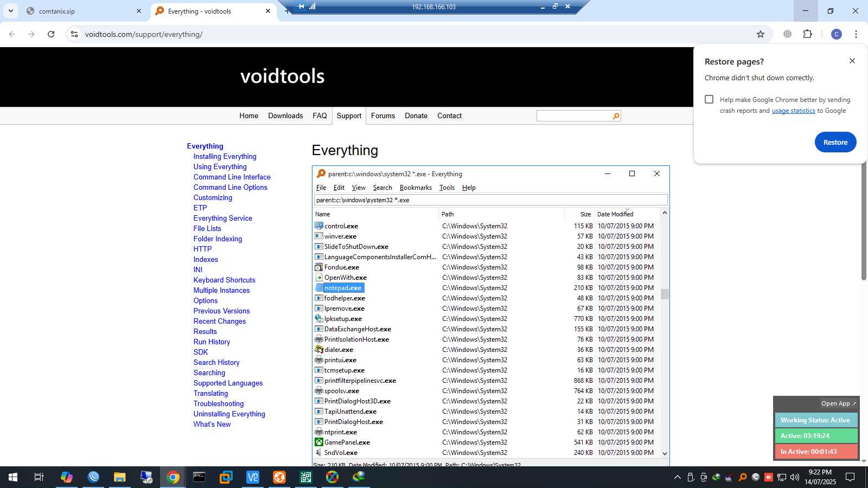This screenshot has width=868, height=488.
Task: Click the SndVol.exe speaker icon
Action: (319, 452)
